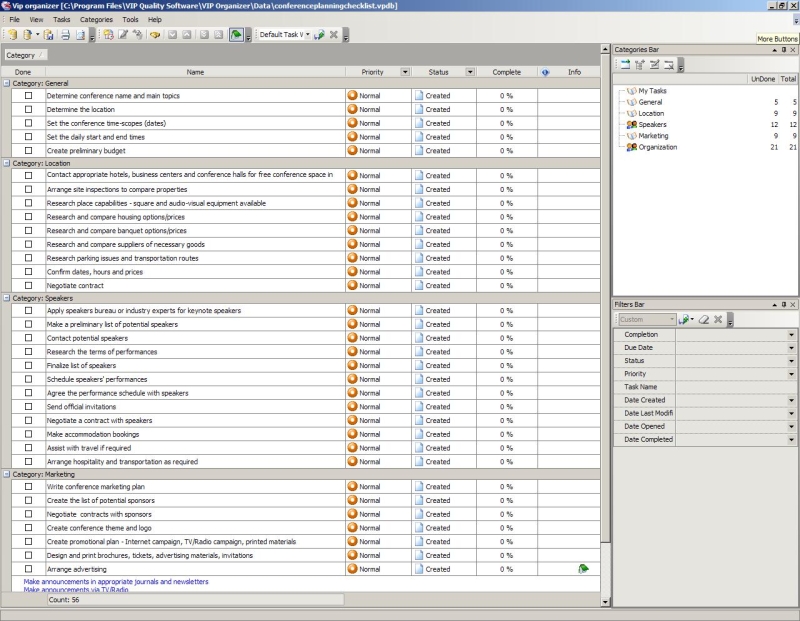Click the Name column header
The image size is (800, 621).
point(195,72)
